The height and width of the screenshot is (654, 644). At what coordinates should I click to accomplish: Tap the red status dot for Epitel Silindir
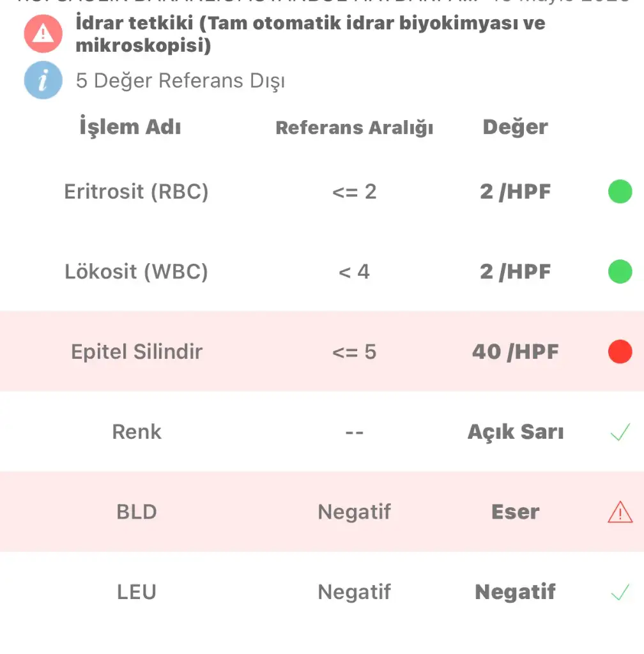(x=620, y=352)
